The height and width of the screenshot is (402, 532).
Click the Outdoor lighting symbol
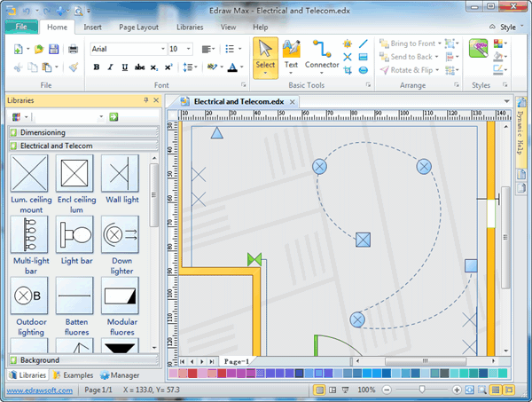coord(29,295)
